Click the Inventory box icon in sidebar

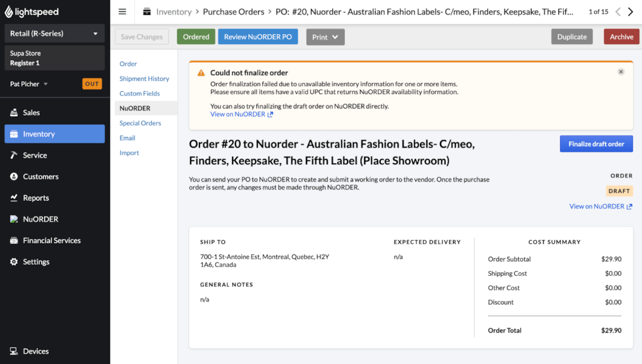click(14, 134)
